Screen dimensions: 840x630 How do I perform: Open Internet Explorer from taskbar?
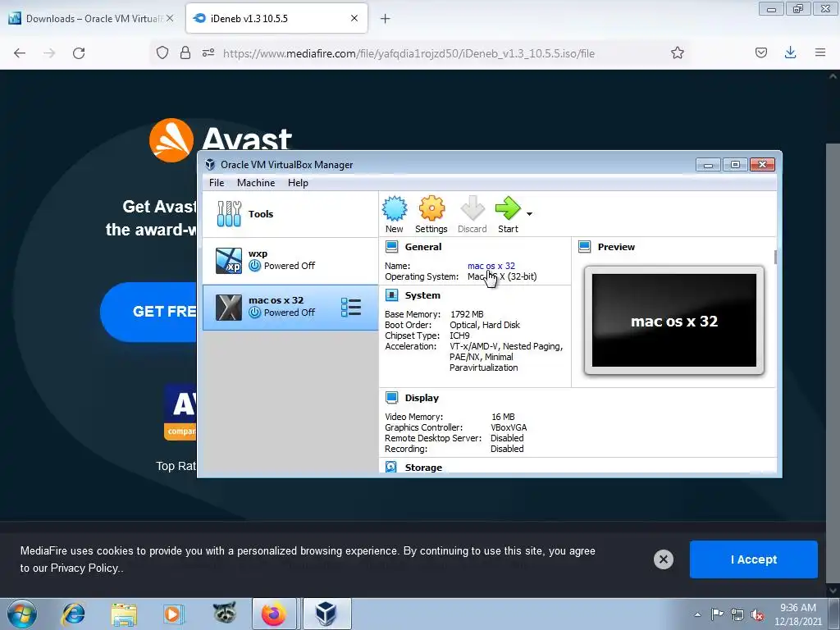[73, 614]
